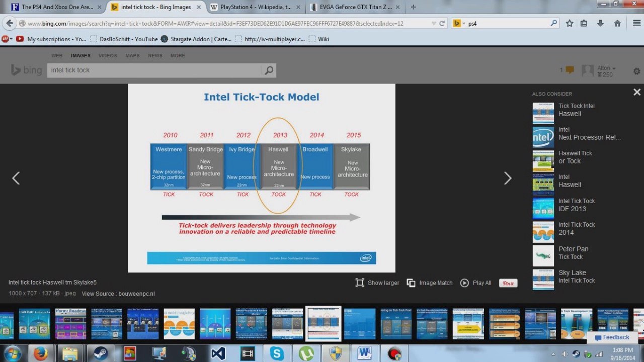The height and width of the screenshot is (362, 644).
Task: Show the previous image with the left arrow
Action: [16, 178]
